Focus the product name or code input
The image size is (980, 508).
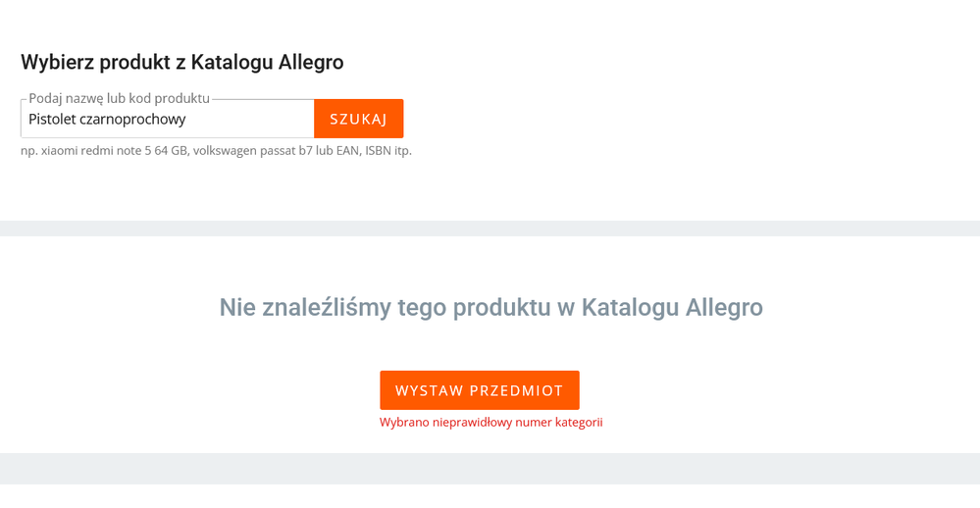167,119
